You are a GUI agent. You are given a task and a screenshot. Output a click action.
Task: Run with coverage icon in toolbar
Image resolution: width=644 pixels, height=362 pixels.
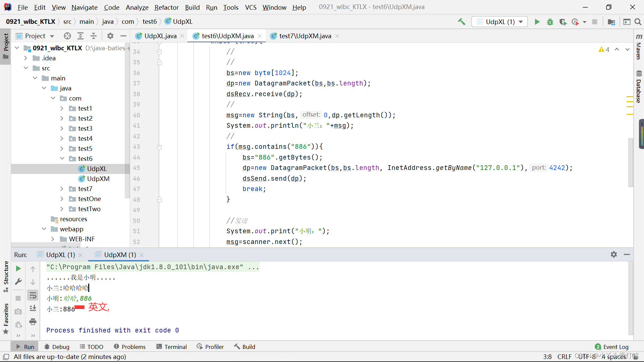coord(563,22)
